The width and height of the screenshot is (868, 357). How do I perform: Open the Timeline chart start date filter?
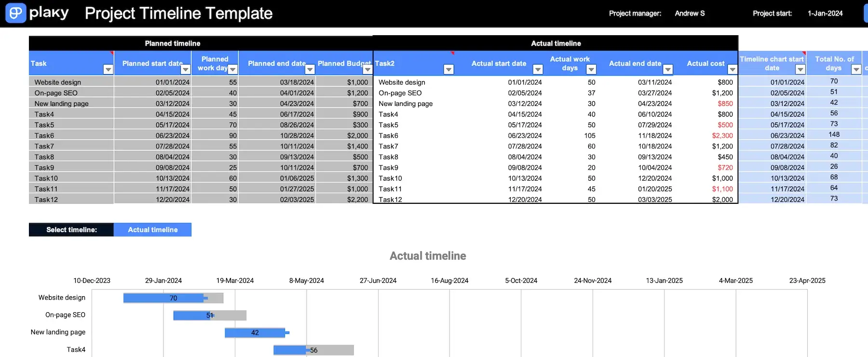click(800, 69)
